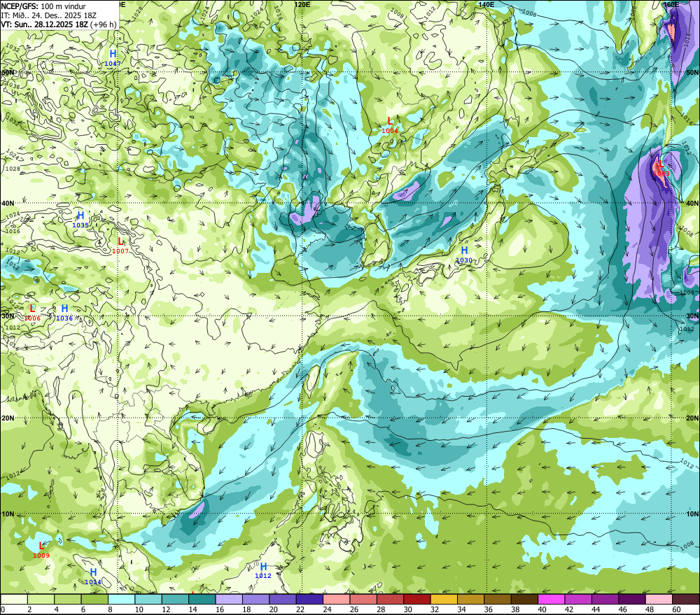The height and width of the screenshot is (615, 700).
Task: Pick the 14–16 dark teal legend swatch
Action: 202,600
